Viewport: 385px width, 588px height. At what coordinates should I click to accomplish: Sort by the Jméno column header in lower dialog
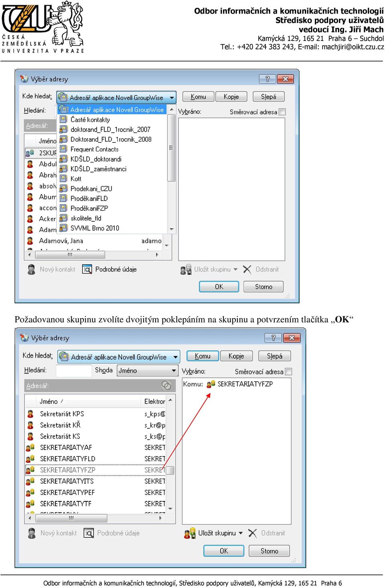click(83, 401)
